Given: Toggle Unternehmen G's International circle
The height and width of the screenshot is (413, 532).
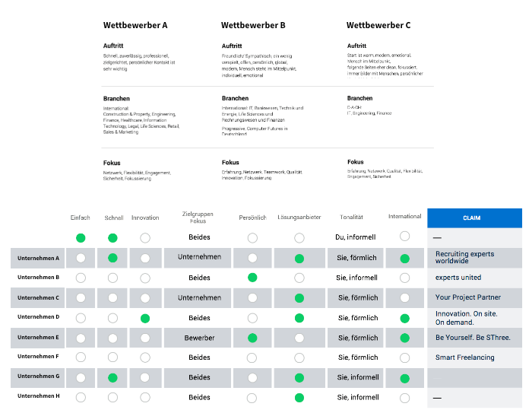Looking at the screenshot, I should coord(404,378).
